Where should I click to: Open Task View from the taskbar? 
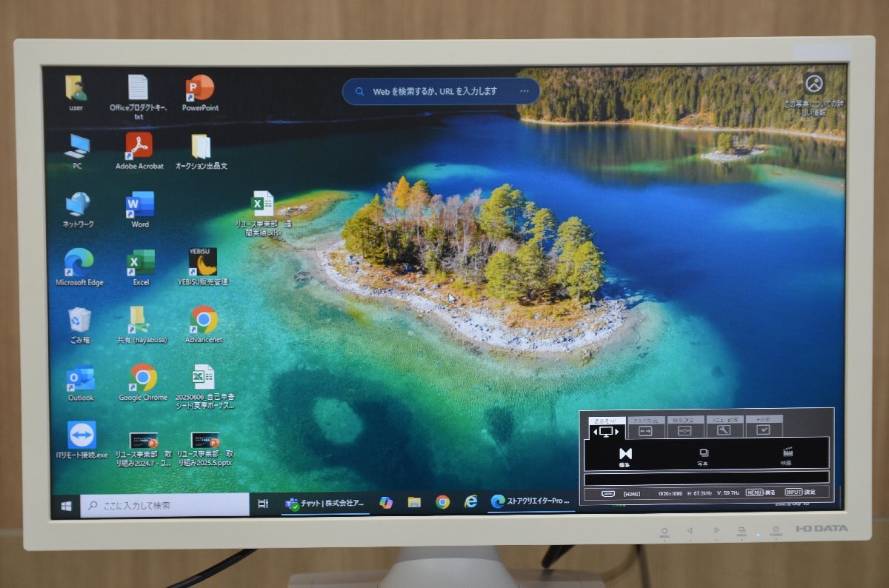[x=262, y=504]
